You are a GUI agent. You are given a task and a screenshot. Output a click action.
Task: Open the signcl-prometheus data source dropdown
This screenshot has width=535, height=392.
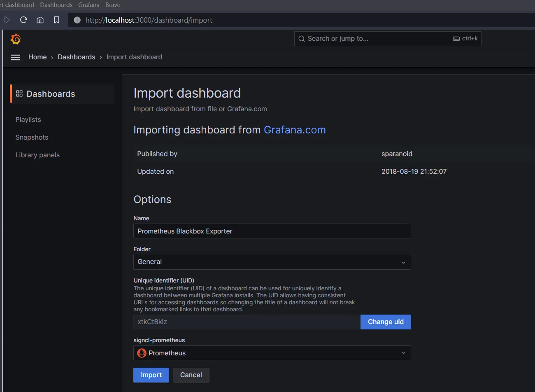click(272, 353)
